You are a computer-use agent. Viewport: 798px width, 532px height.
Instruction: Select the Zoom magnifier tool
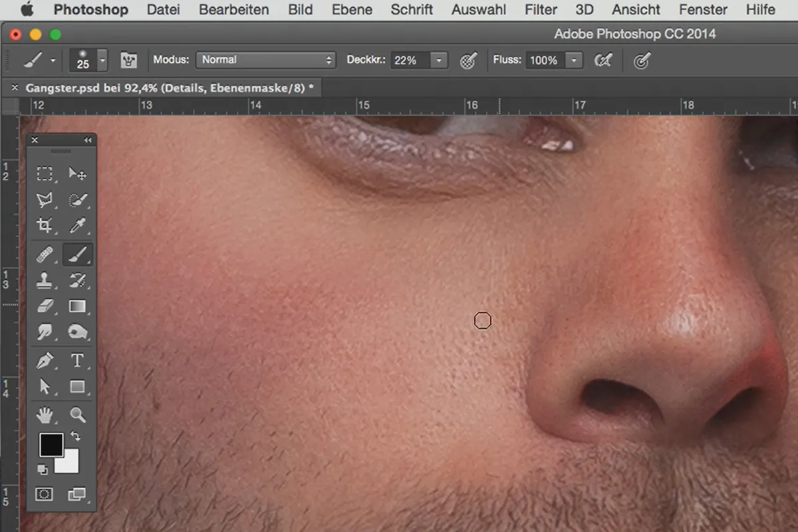click(78, 416)
